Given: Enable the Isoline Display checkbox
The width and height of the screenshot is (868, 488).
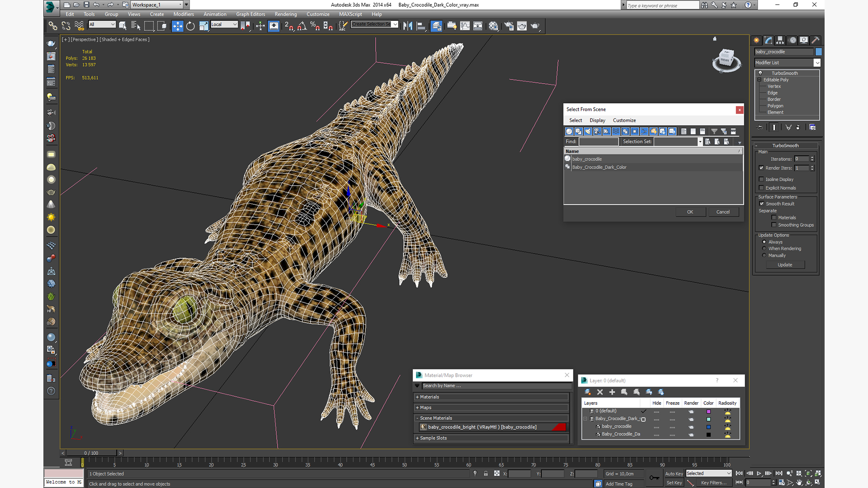Looking at the screenshot, I should [x=761, y=179].
